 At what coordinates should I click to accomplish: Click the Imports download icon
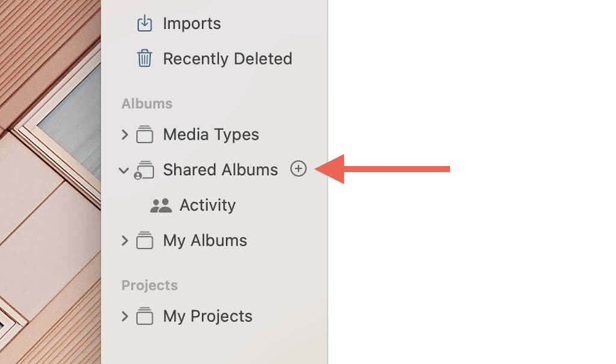[144, 23]
